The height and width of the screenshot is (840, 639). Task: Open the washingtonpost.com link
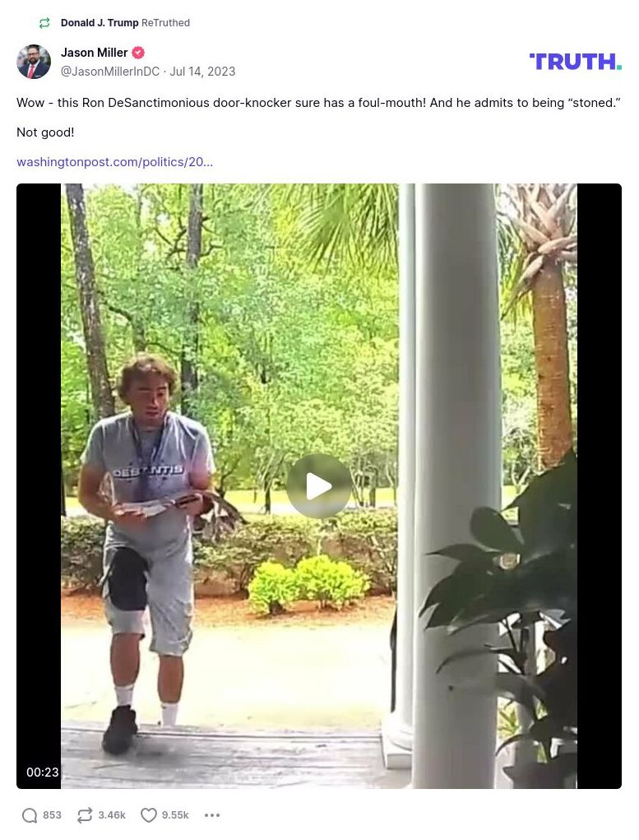click(114, 162)
